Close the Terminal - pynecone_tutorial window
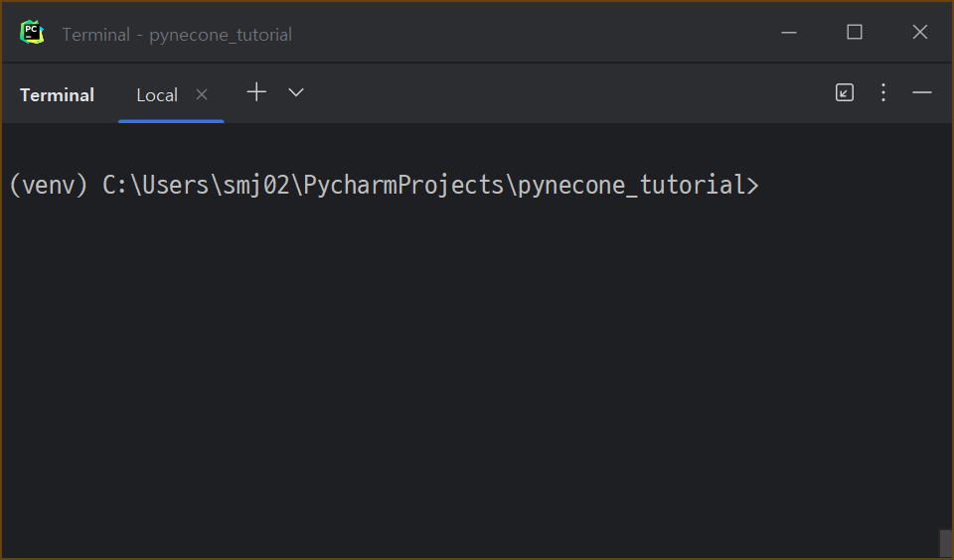This screenshot has height=560, width=954. pos(920,32)
